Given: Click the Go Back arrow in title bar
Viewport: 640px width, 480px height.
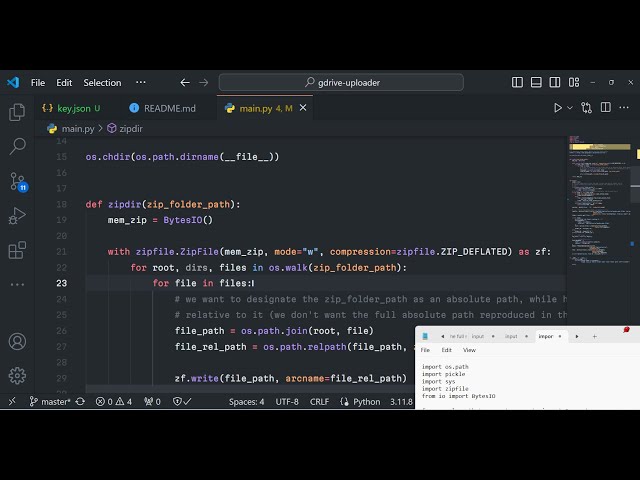Looking at the screenshot, I should (x=184, y=83).
